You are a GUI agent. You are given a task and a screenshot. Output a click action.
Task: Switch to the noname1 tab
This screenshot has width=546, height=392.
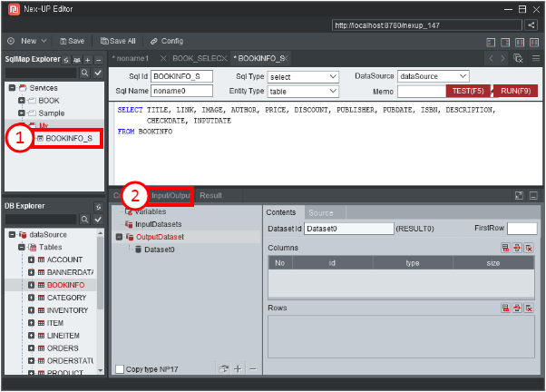(132, 59)
